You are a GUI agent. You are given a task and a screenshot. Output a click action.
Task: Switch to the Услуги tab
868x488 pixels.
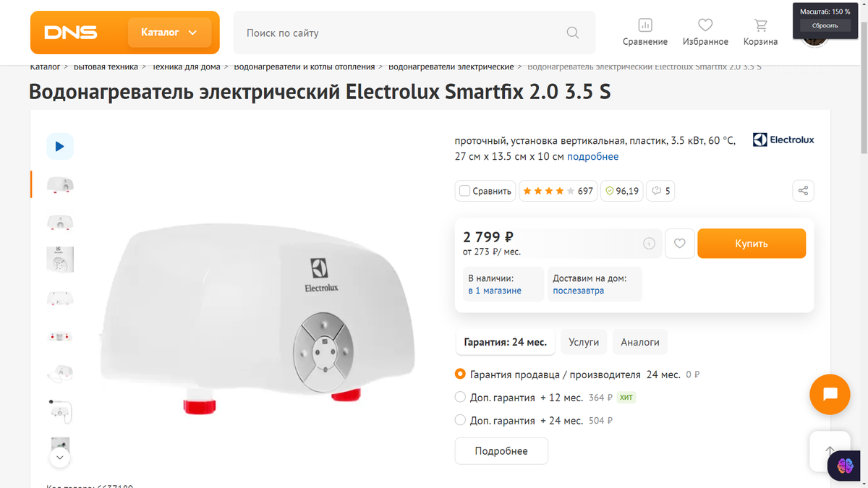tap(583, 341)
